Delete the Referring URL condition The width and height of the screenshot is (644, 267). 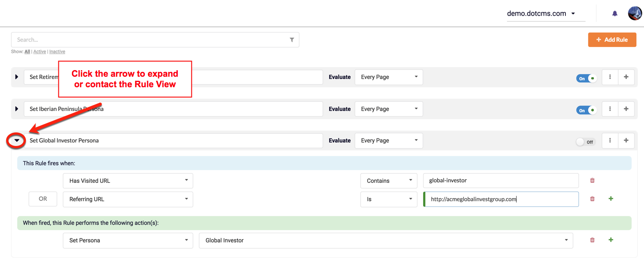click(x=592, y=199)
